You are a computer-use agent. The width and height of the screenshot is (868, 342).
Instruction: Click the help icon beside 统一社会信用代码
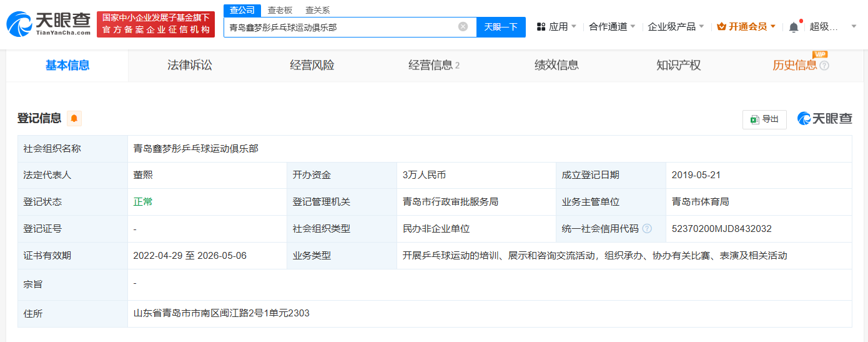pyautogui.click(x=647, y=229)
